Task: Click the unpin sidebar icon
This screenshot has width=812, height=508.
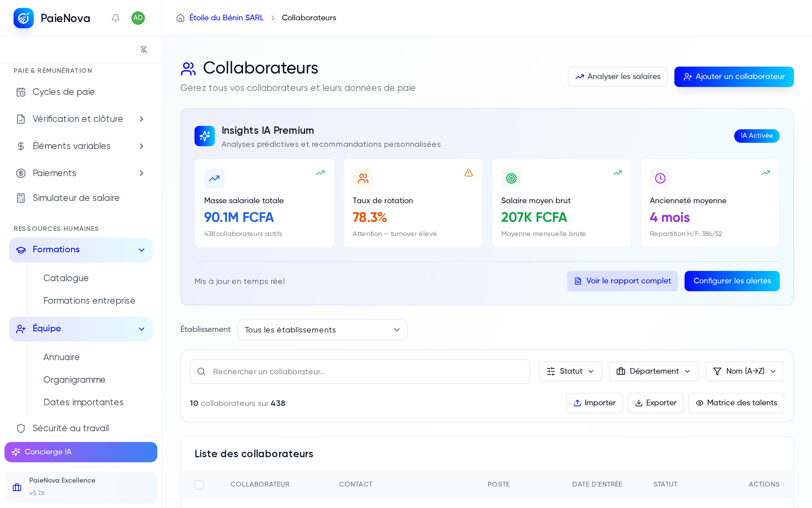Action: point(144,50)
